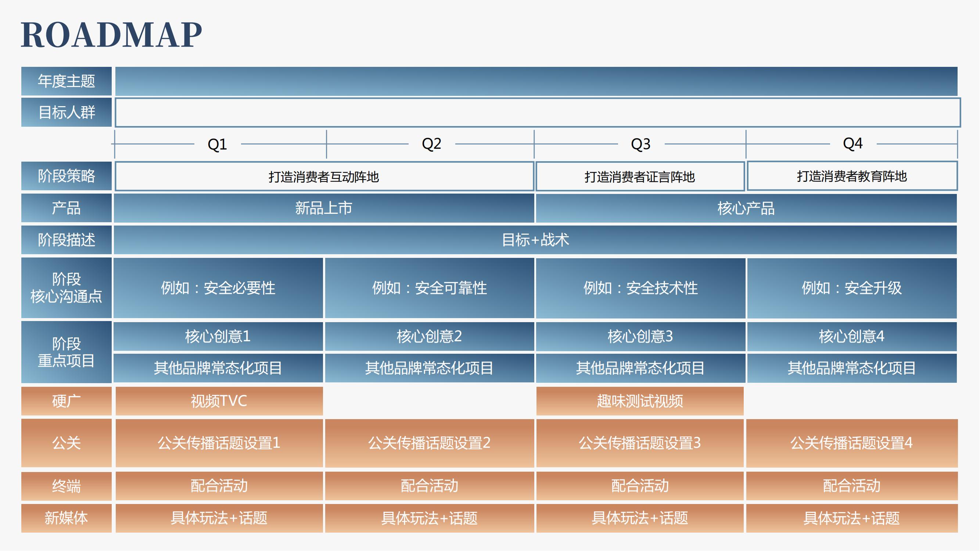Click 配合活动 below 公关传播话题设置4

click(x=852, y=486)
